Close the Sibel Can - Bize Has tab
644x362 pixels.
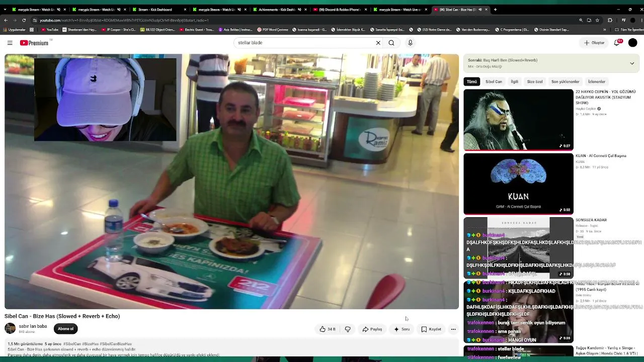click(x=487, y=10)
